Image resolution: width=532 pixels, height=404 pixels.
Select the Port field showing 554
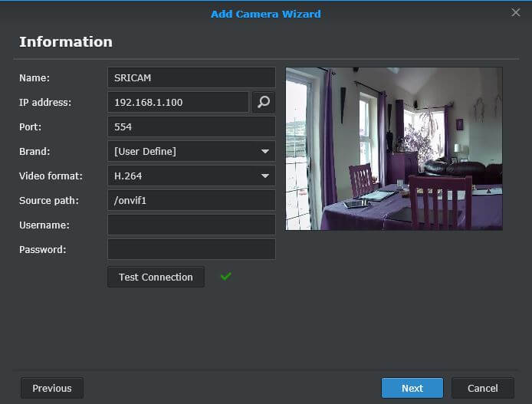pyautogui.click(x=192, y=126)
